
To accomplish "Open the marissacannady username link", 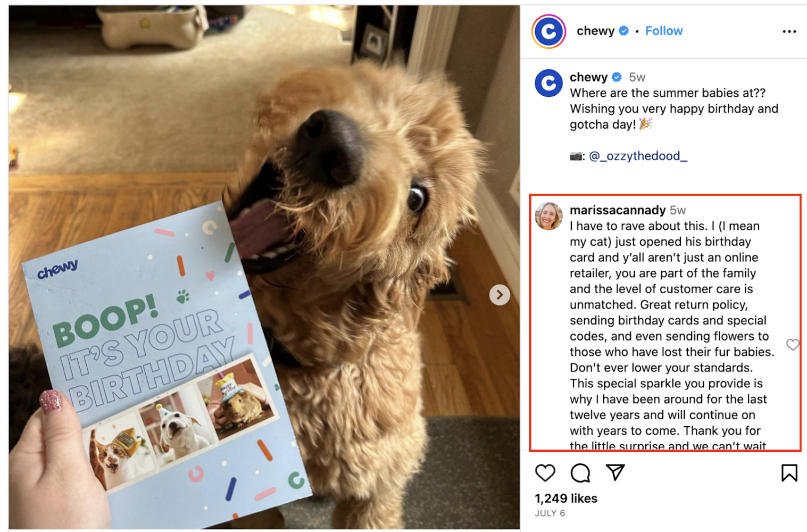I will (618, 210).
